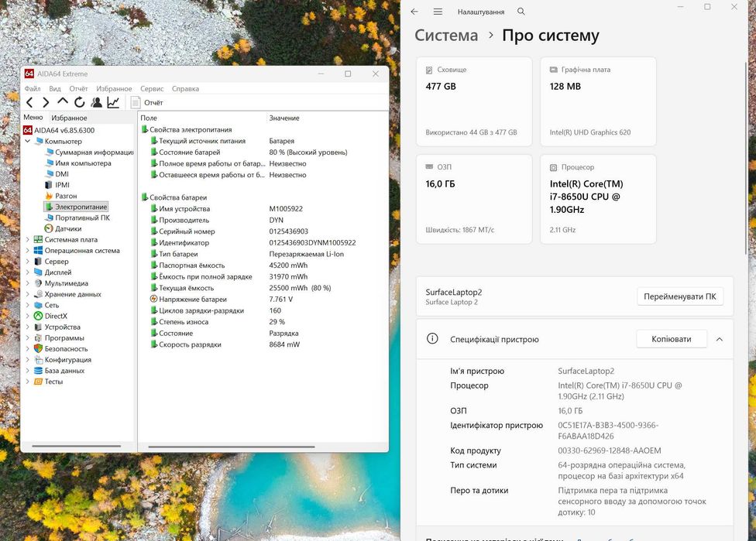Click the Отчёт report toolbar button
756x541 pixels.
[x=147, y=103]
